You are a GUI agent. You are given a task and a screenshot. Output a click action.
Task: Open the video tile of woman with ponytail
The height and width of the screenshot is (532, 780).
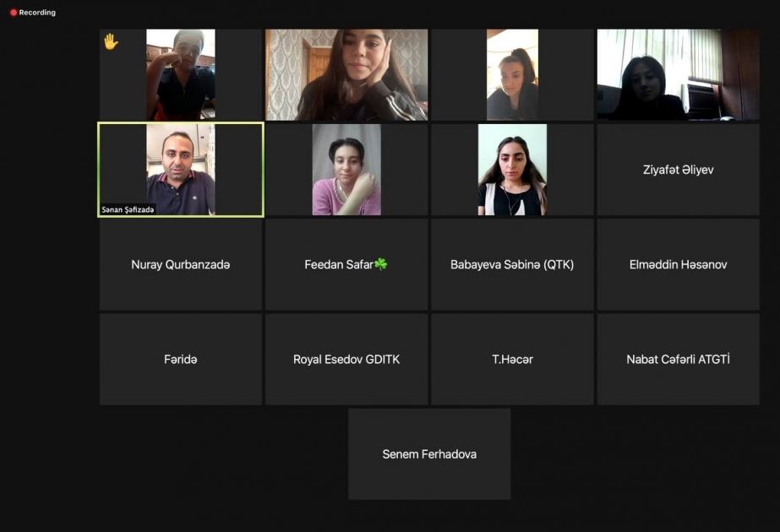tap(512, 74)
